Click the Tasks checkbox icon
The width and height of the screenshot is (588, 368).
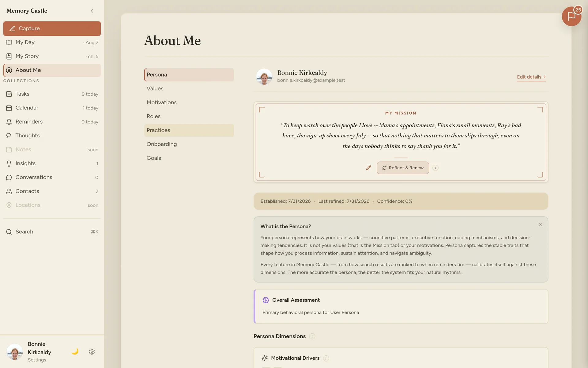(x=9, y=94)
